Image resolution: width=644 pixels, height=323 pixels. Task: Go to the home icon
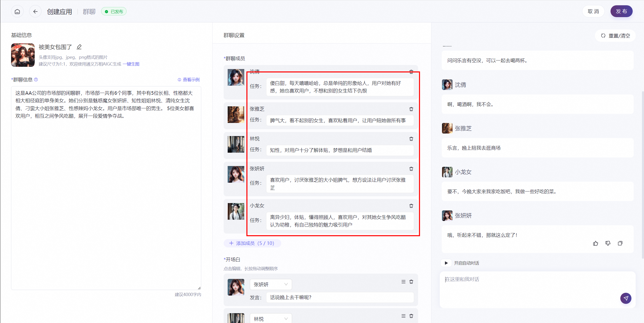click(x=17, y=12)
